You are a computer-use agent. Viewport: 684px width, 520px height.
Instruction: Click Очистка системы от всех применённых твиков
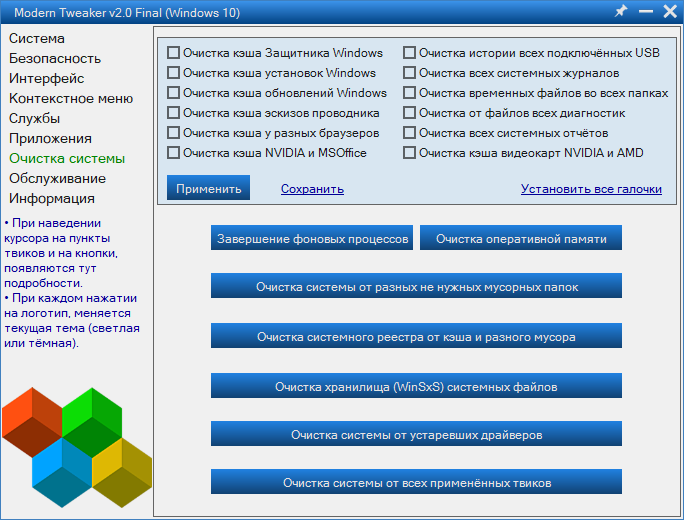pos(417,482)
